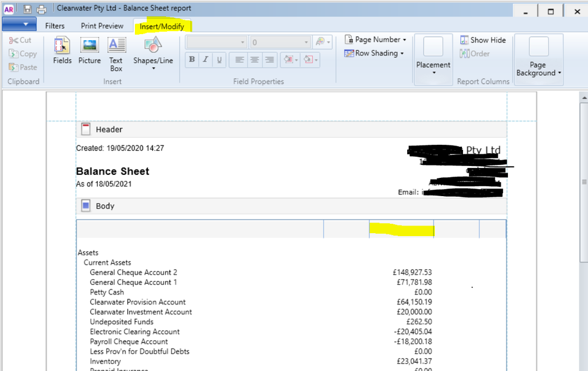Image resolution: width=588 pixels, height=371 pixels.
Task: Click the vertical scrollbar on the right
Action: tap(583, 183)
